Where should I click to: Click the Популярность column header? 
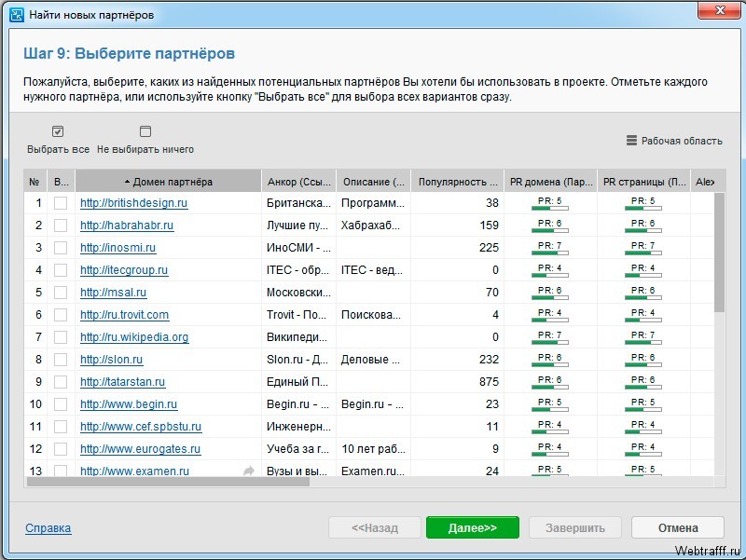[x=457, y=182]
